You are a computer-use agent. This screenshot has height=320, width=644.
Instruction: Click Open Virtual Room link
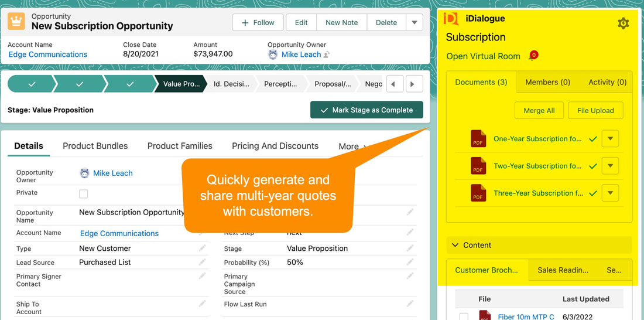[484, 56]
